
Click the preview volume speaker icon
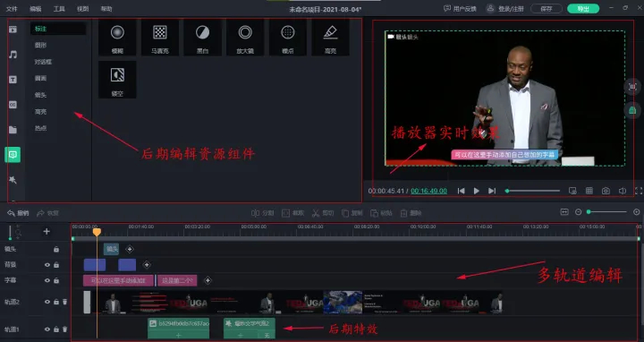pos(623,191)
